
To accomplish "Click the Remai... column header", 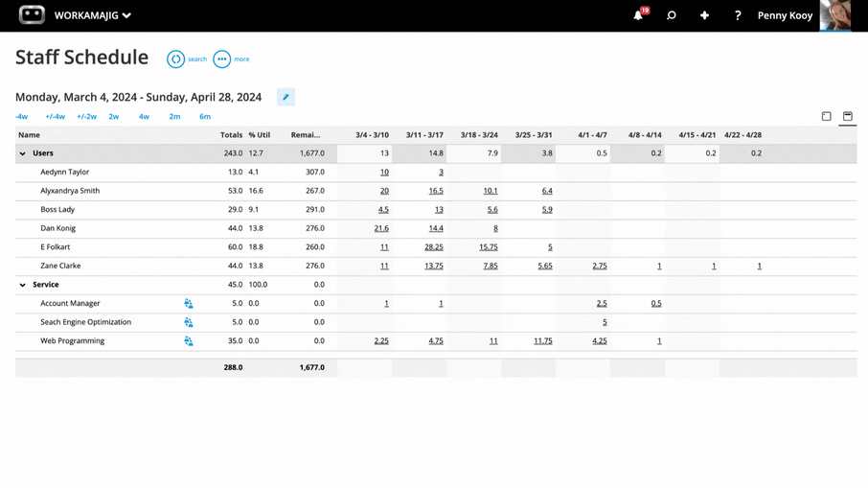I will point(306,134).
